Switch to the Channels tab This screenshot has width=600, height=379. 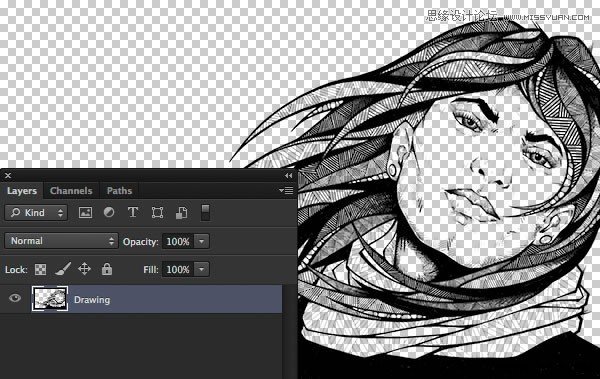coord(71,191)
